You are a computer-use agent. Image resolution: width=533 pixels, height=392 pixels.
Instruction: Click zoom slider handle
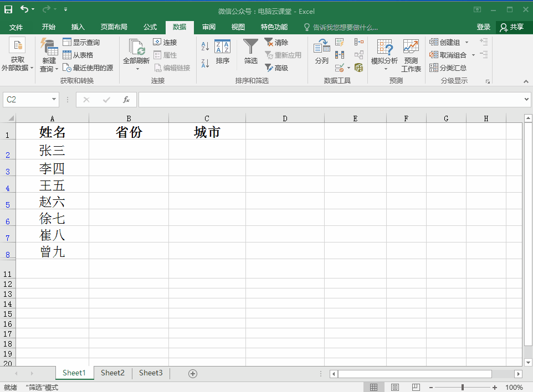pos(462,387)
